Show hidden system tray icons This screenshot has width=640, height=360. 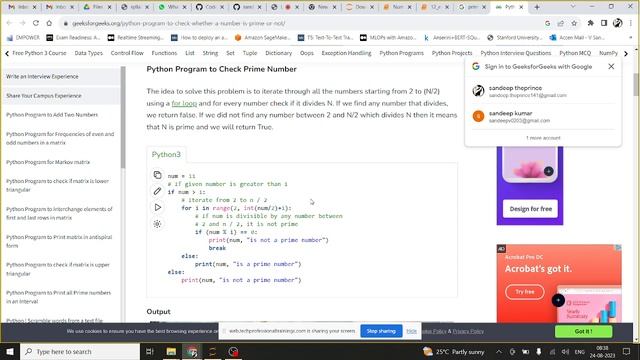[x=499, y=351]
